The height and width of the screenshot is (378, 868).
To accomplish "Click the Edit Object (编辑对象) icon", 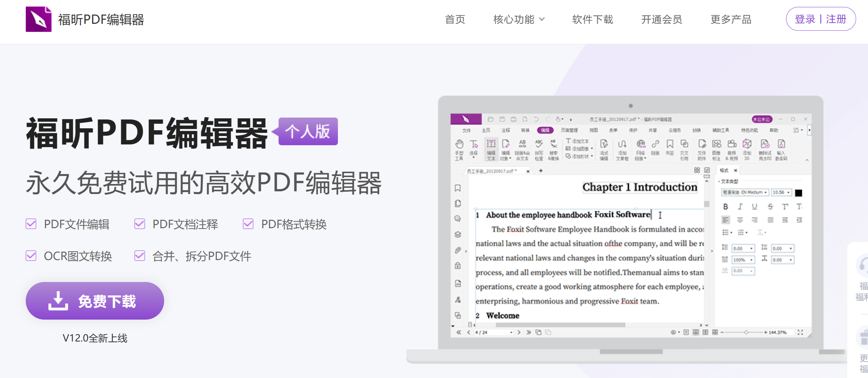I will [x=506, y=144].
